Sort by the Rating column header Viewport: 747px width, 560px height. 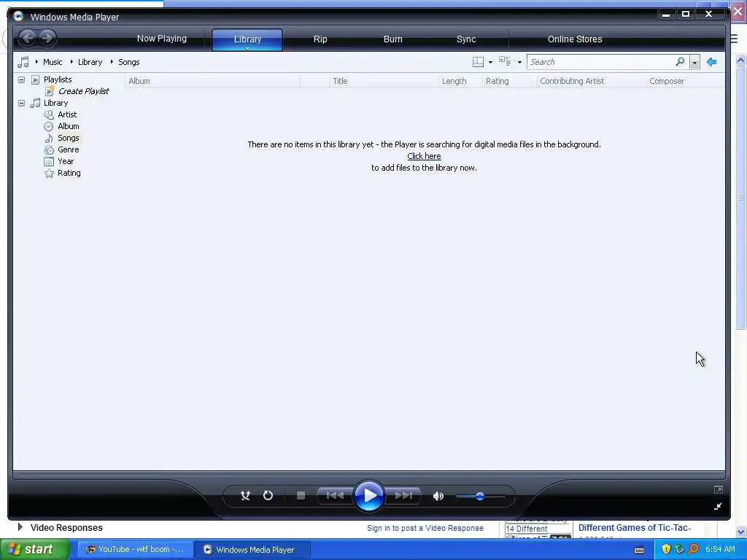[509, 81]
